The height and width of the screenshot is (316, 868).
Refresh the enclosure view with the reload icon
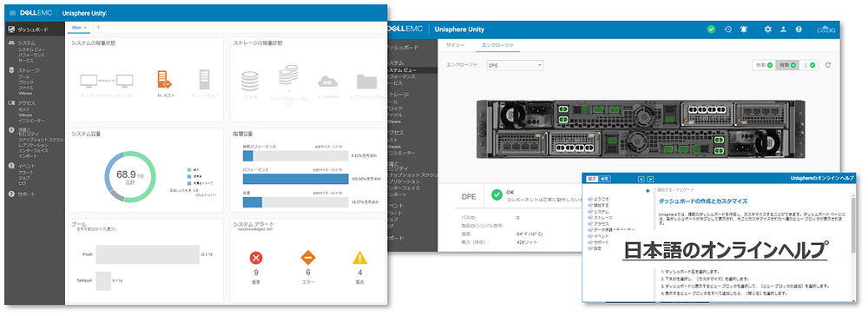point(828,65)
